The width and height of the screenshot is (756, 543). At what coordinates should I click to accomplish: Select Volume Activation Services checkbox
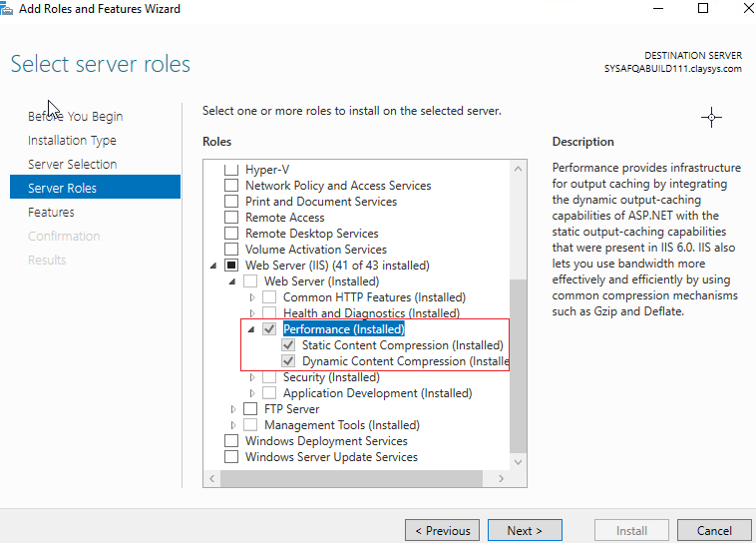click(231, 250)
